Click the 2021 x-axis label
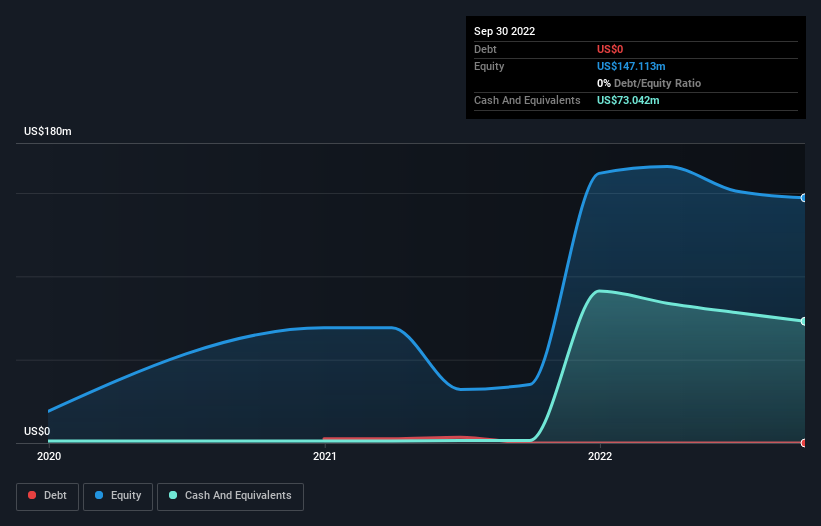This screenshot has height=526, width=821. pyautogui.click(x=325, y=456)
